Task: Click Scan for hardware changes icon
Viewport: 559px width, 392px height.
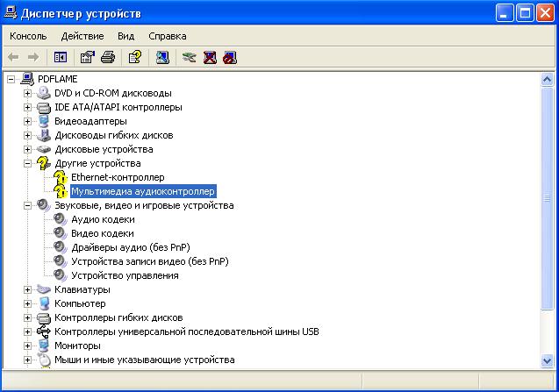Action: click(162, 57)
